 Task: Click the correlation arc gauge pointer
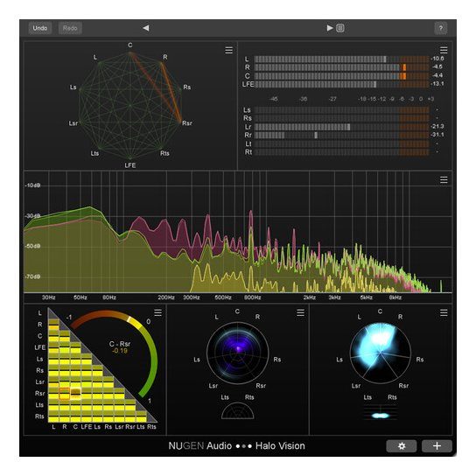tap(129, 319)
